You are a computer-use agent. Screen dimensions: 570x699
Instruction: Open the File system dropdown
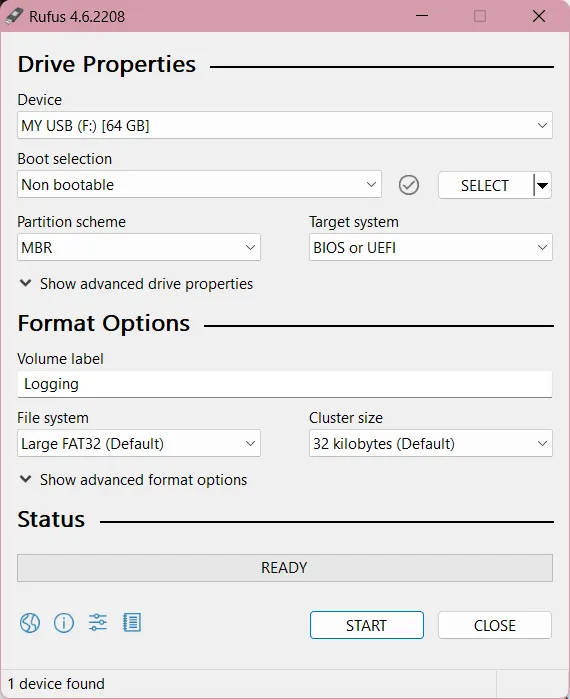pyautogui.click(x=139, y=444)
